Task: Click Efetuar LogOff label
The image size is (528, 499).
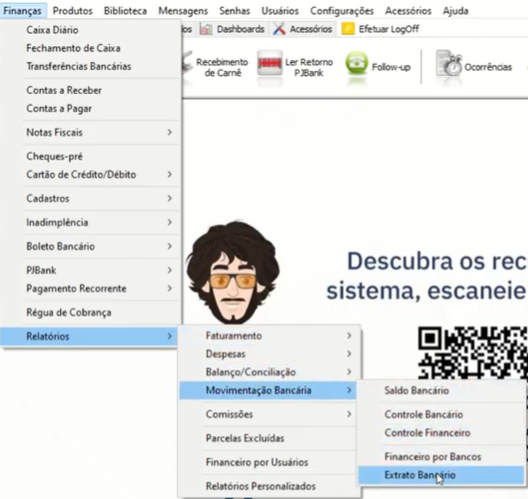Action: tap(389, 29)
